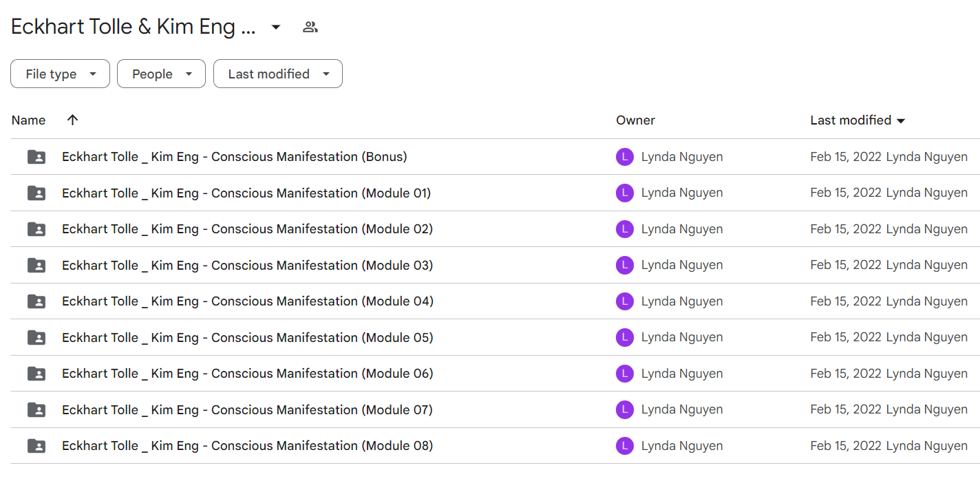The image size is (980, 503).
Task: Click Feb 15, 2022 date in Module 02 row
Action: click(846, 229)
